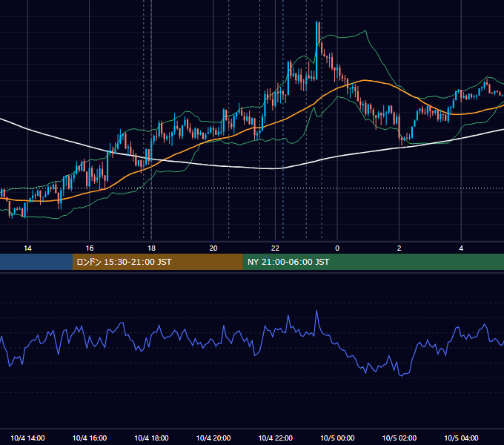
Task: Click the tallest candlestick spike before midnight
Action: coord(316,50)
